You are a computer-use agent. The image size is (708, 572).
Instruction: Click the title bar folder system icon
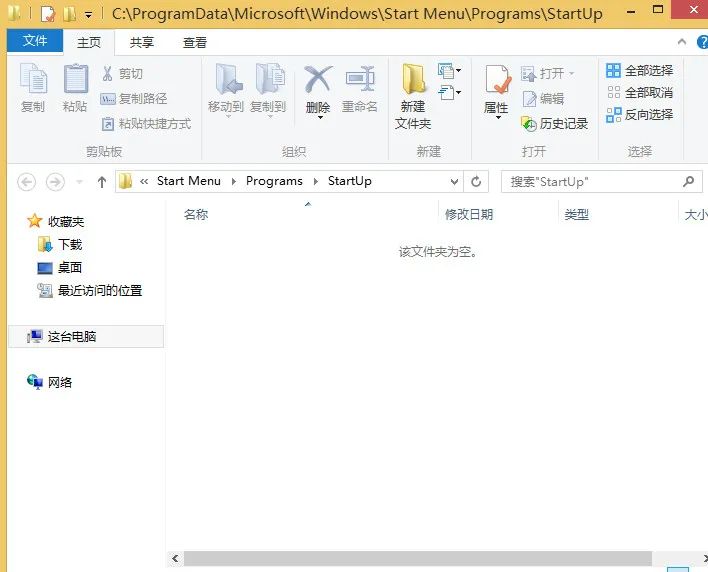coord(13,14)
